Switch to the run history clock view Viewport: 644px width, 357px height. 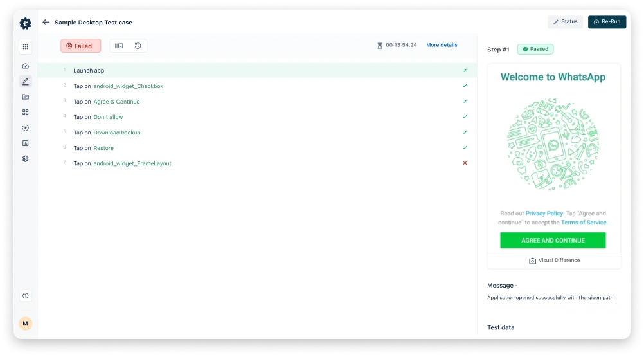point(138,46)
